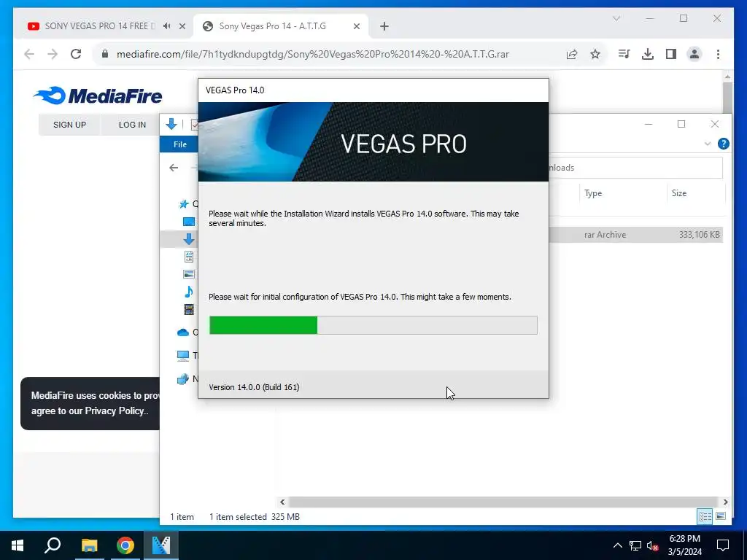The height and width of the screenshot is (560, 747).
Task: Mute the YouTube tab audio icon
Action: (166, 26)
